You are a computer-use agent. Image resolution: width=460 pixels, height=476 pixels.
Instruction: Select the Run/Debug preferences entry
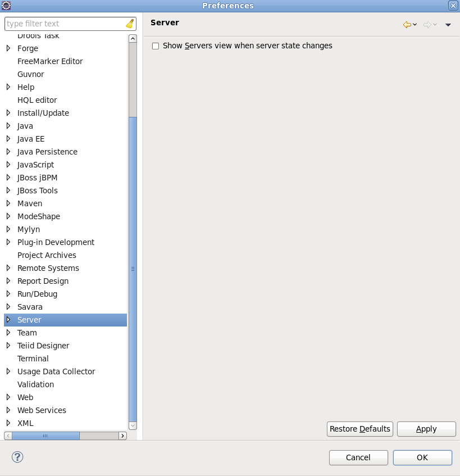coord(37,294)
